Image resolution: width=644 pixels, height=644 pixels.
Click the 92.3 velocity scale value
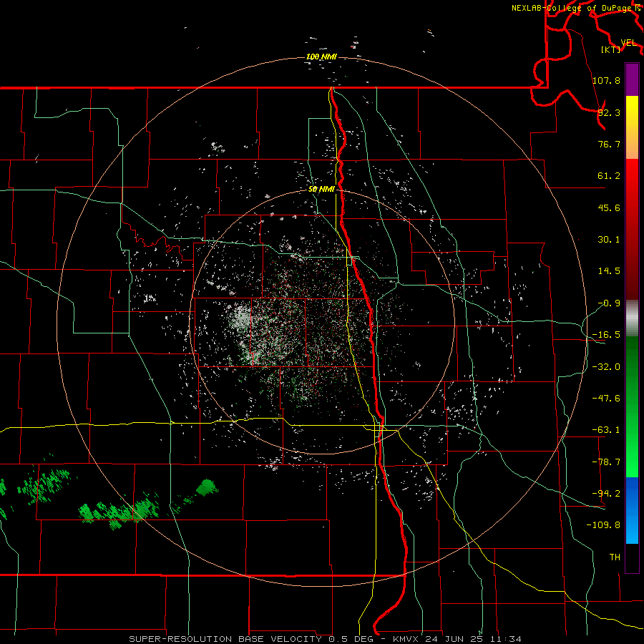[609, 112]
